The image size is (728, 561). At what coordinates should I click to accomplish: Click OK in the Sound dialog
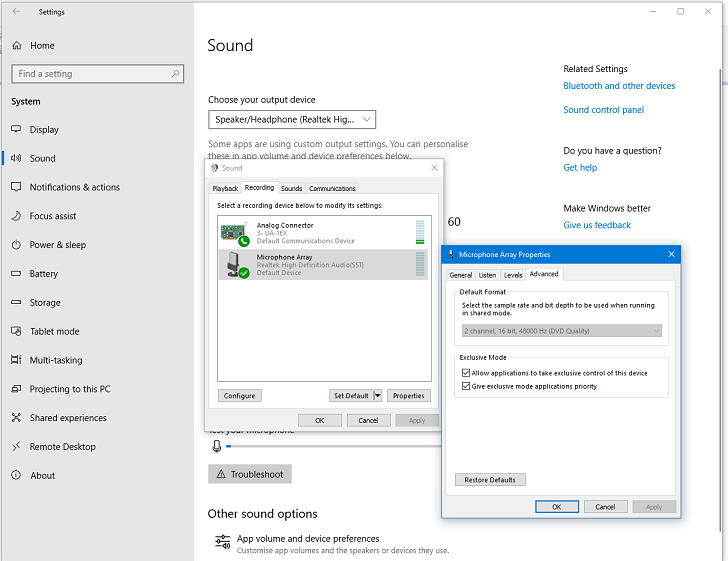[x=320, y=420]
